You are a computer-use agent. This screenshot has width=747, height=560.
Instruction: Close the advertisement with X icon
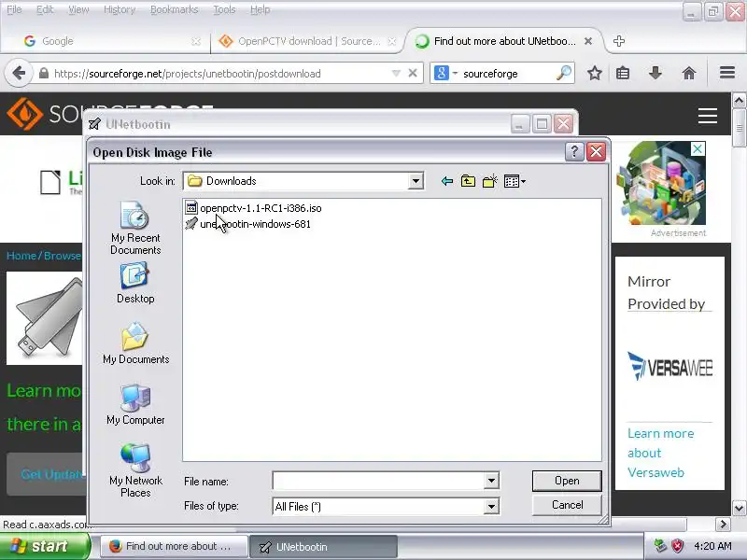pyautogui.click(x=698, y=149)
